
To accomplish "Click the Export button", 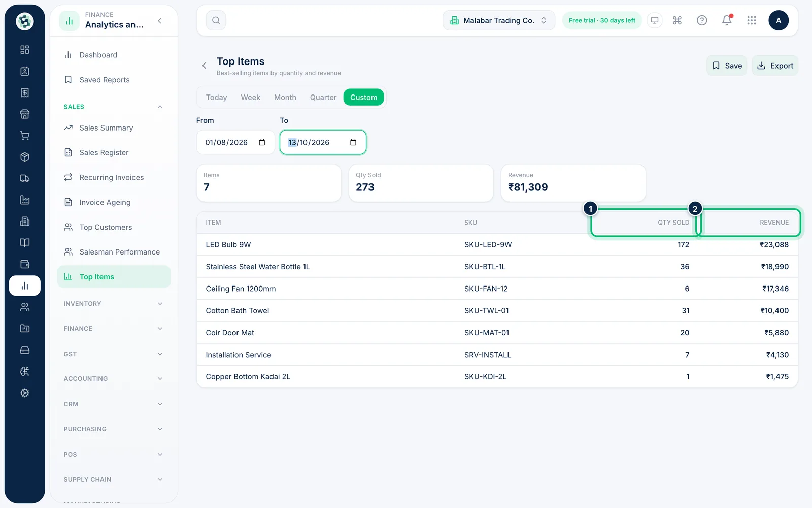I will point(775,66).
